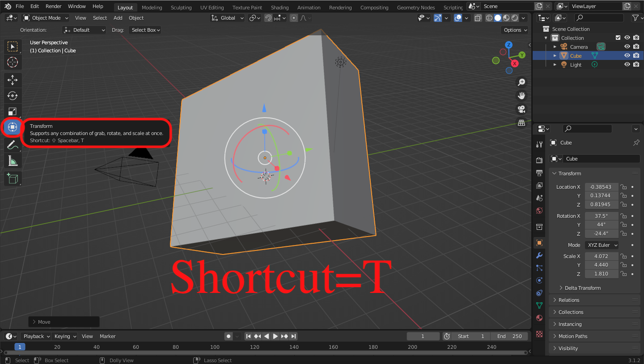Choose the Rotate tool
The image size is (644, 364).
tap(13, 96)
